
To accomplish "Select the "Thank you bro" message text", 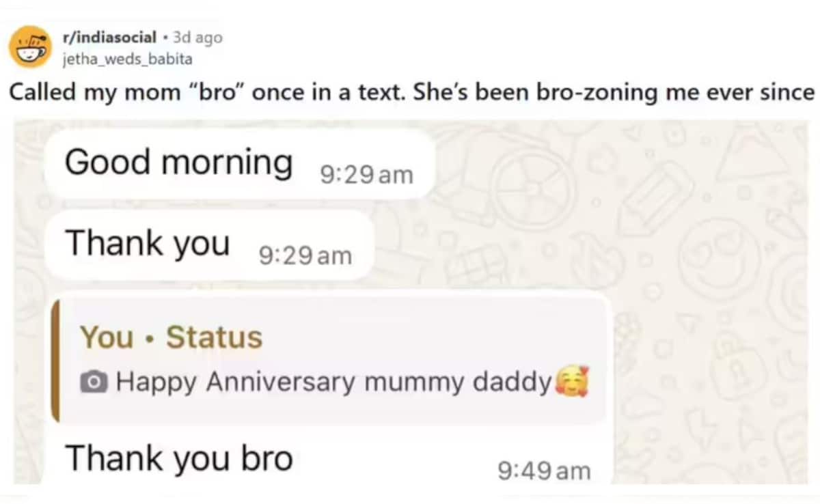I will pyautogui.click(x=179, y=458).
